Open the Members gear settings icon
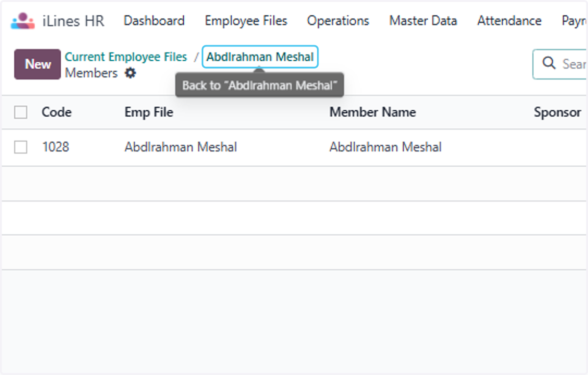588x375 pixels. [x=130, y=73]
